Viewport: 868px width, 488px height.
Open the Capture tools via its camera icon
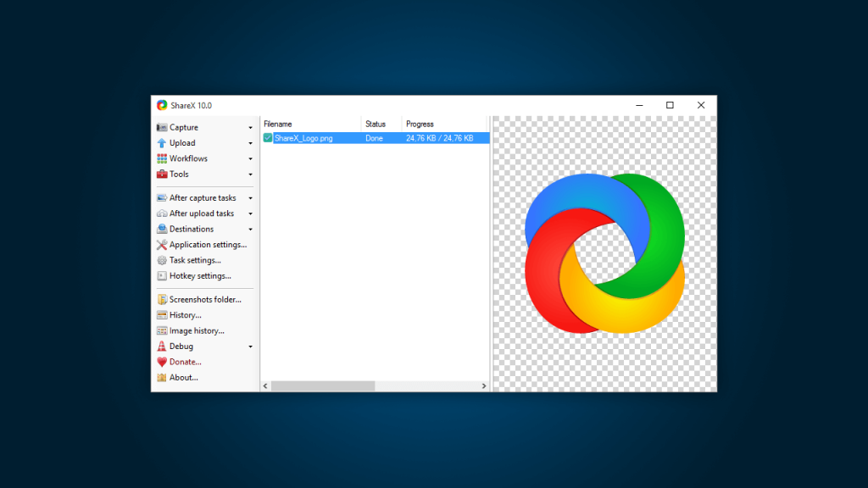161,127
